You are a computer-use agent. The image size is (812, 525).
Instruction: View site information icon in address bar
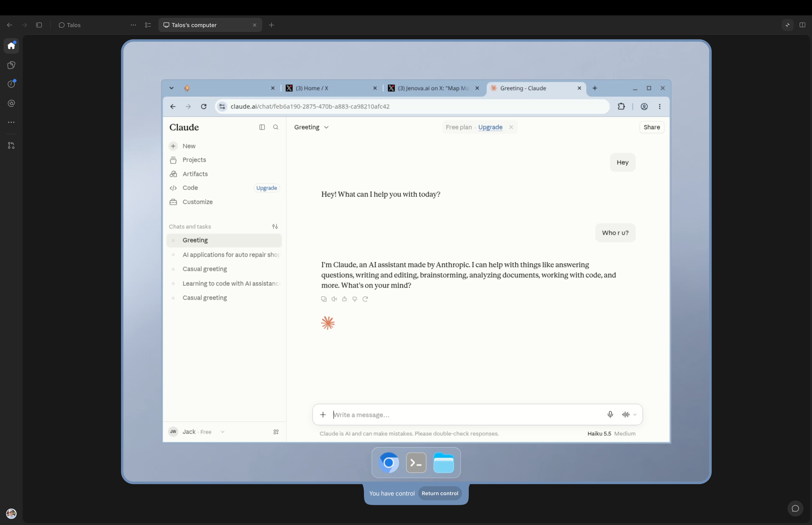coord(222,106)
